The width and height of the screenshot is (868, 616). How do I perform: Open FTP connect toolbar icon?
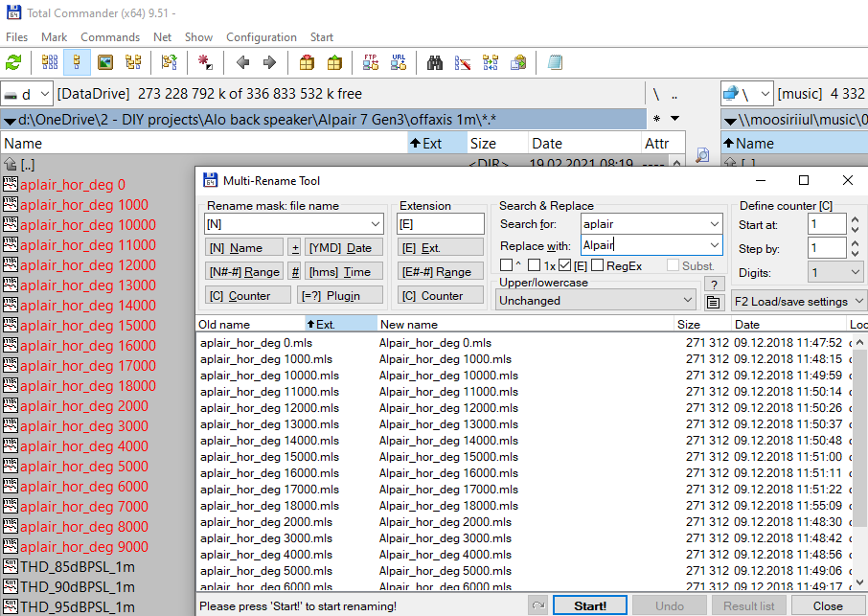tap(371, 62)
